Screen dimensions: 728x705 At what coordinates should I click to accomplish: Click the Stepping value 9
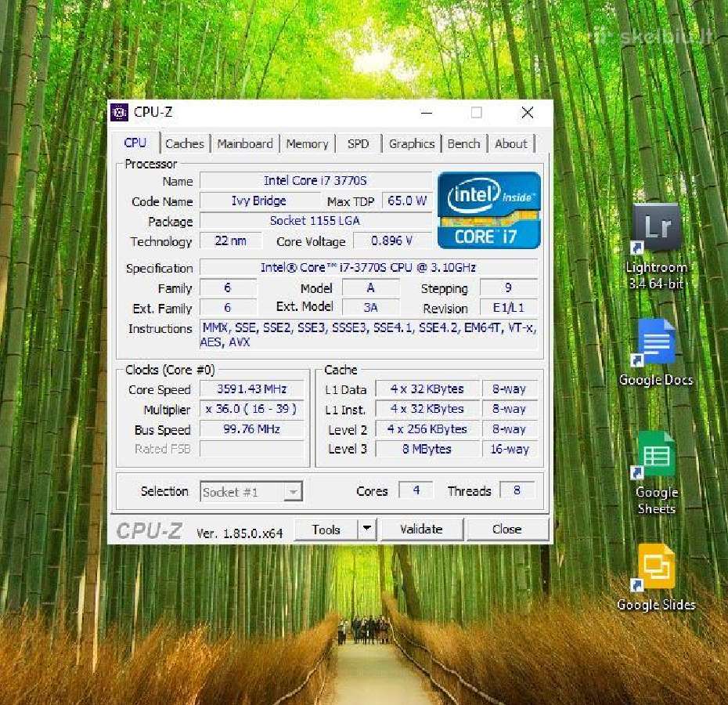tap(508, 287)
